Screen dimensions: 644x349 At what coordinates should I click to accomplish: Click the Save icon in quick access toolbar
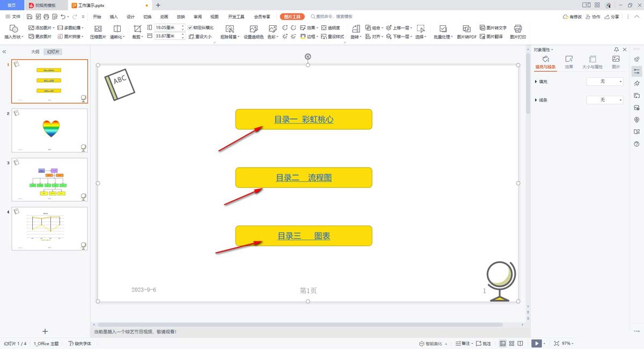30,17
